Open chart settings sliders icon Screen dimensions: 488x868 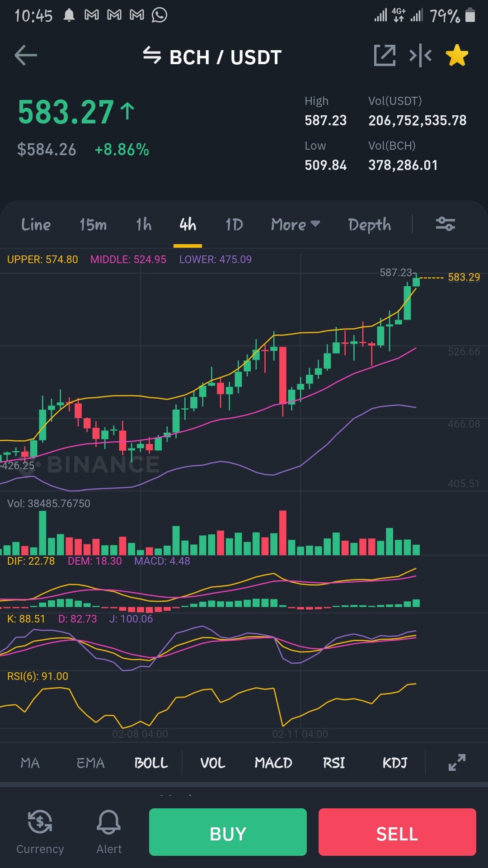click(445, 224)
